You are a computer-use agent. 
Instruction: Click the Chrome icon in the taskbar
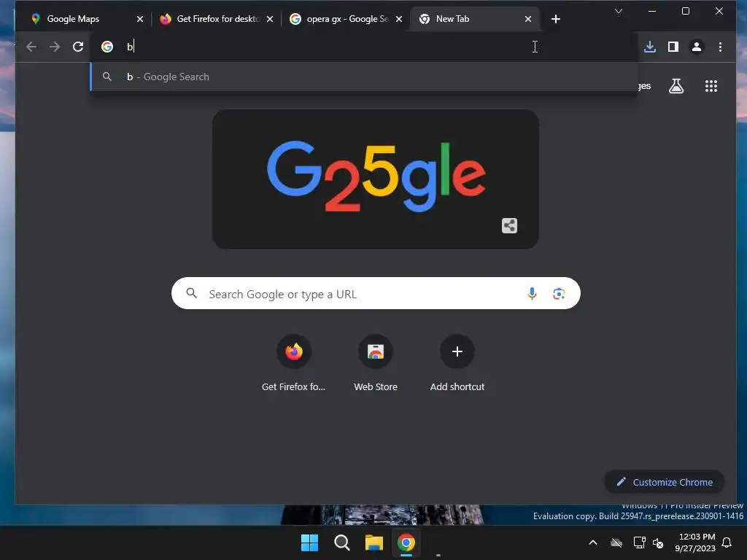point(406,542)
